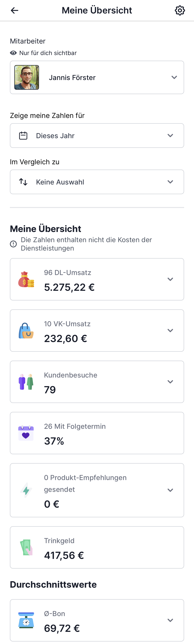This screenshot has width=194, height=644.
Task: Go back using the arrow icon
Action: (14, 10)
